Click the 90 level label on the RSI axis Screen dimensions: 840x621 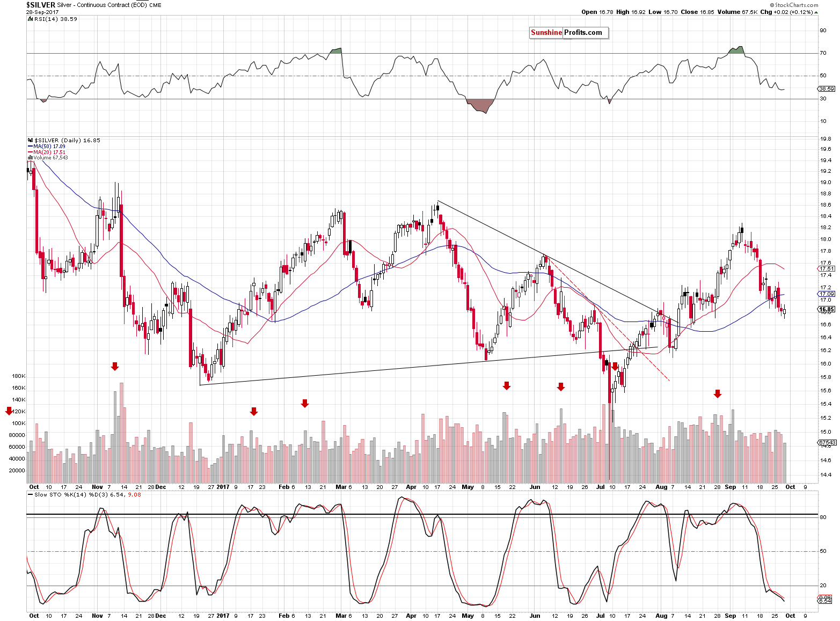823,31
